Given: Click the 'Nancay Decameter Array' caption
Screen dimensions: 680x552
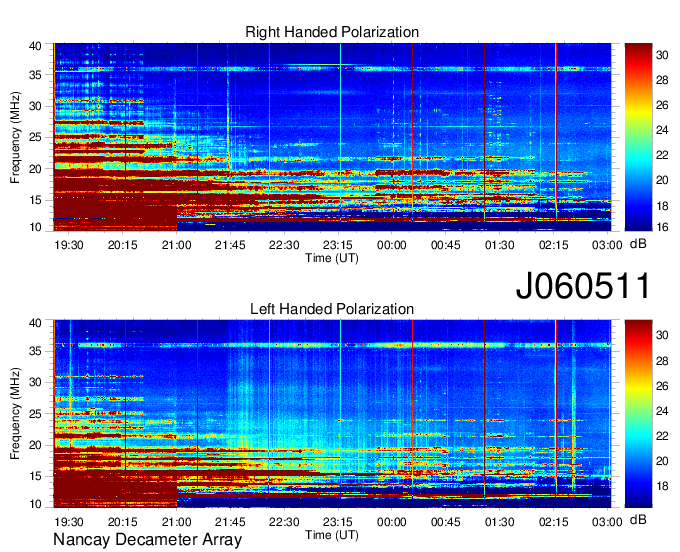Looking at the screenshot, I should pyautogui.click(x=147, y=540).
